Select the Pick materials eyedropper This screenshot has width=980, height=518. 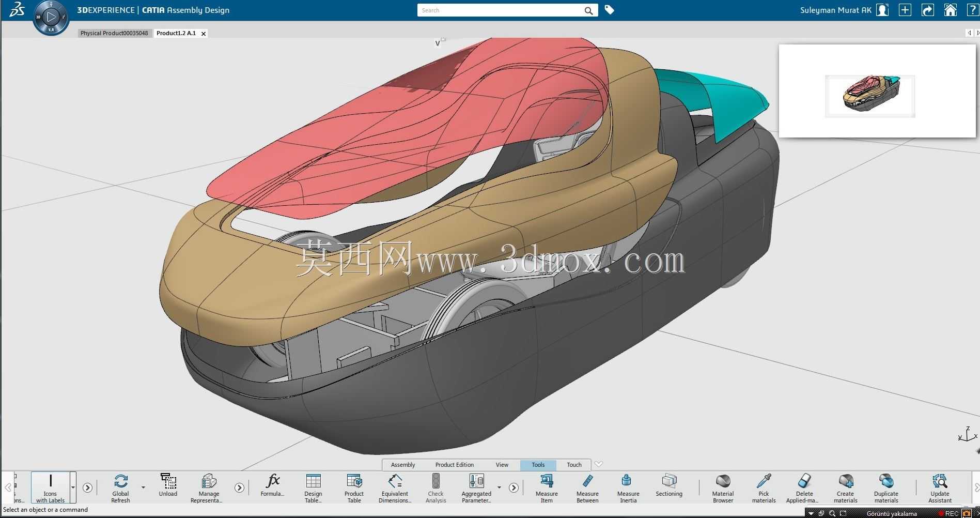[x=764, y=487]
